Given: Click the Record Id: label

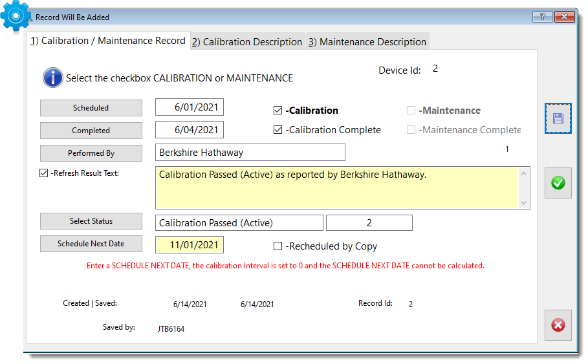Looking at the screenshot, I should (375, 303).
